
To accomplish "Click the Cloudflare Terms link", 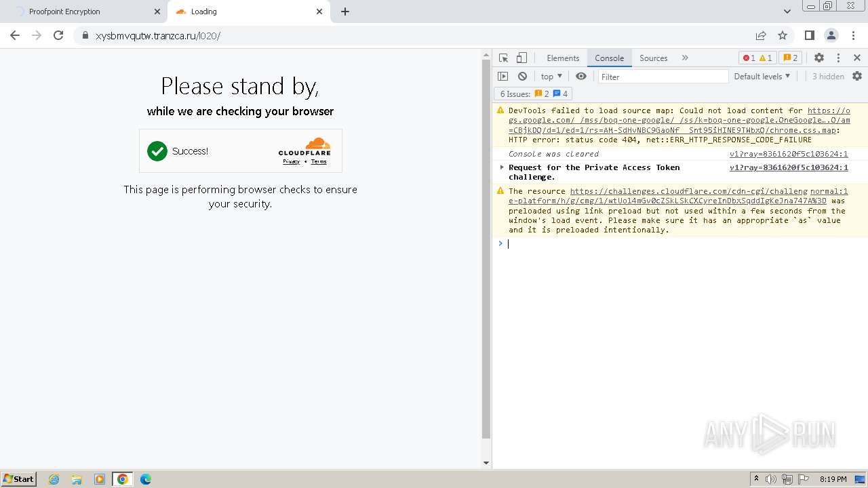I will [x=319, y=162].
